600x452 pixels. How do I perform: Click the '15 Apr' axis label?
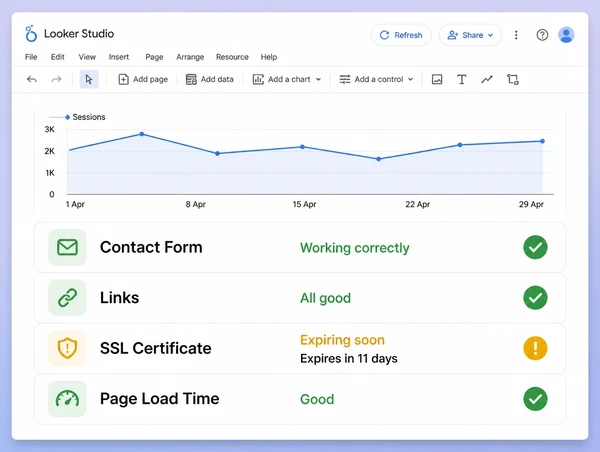(x=305, y=204)
